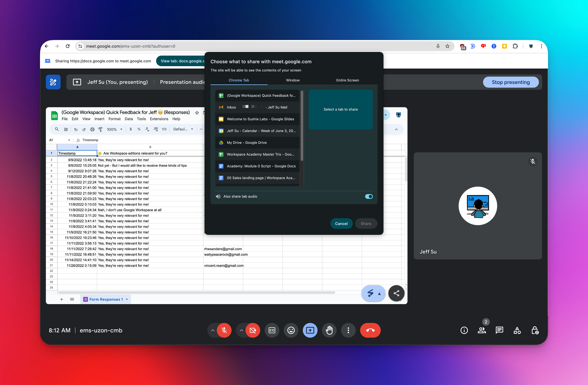
Task: Reload the Meet page
Action: coord(68,46)
